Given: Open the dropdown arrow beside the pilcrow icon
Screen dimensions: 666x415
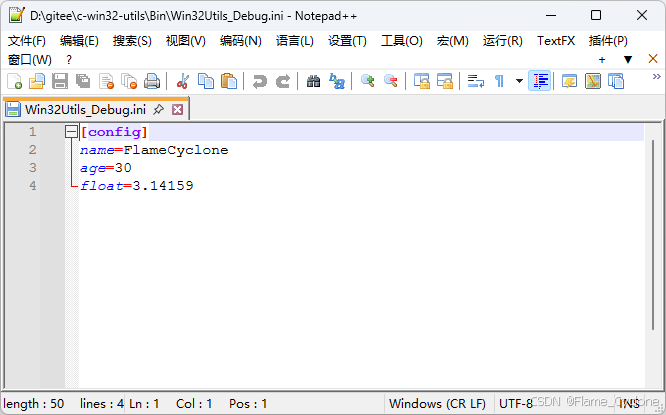Looking at the screenshot, I should tap(519, 81).
